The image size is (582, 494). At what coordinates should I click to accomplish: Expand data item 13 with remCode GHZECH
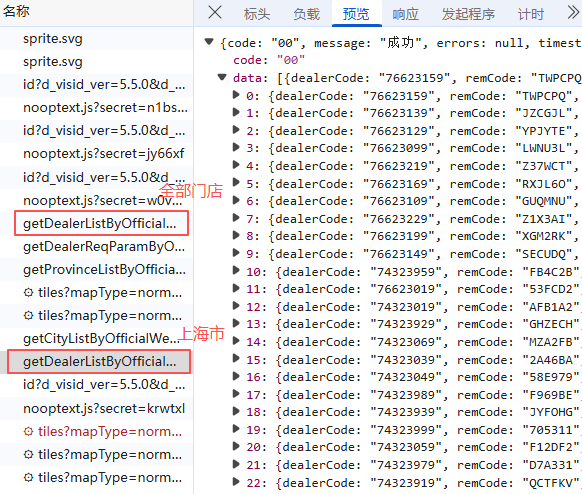(236, 323)
